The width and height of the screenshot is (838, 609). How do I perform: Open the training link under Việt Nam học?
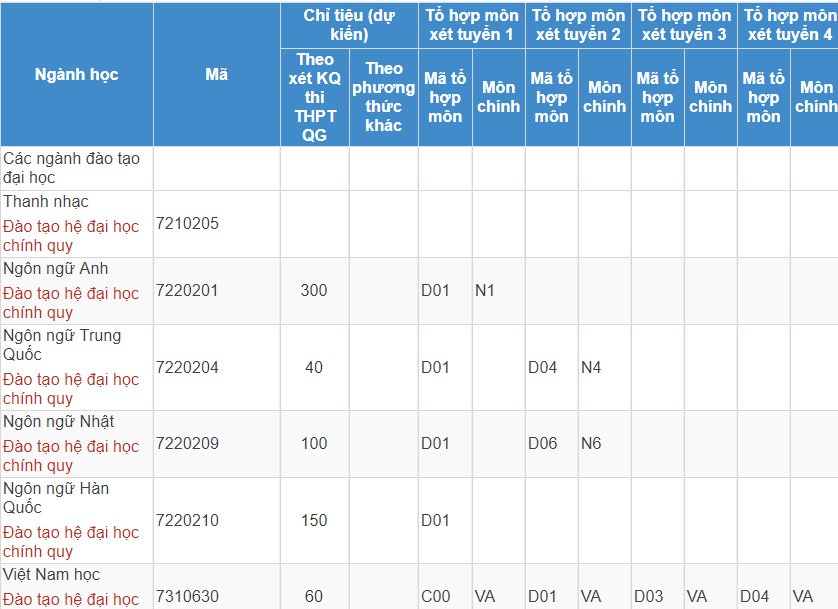(71, 599)
